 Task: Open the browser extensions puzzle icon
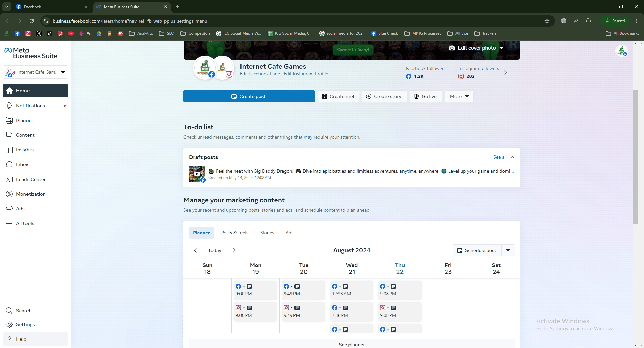tap(588, 21)
